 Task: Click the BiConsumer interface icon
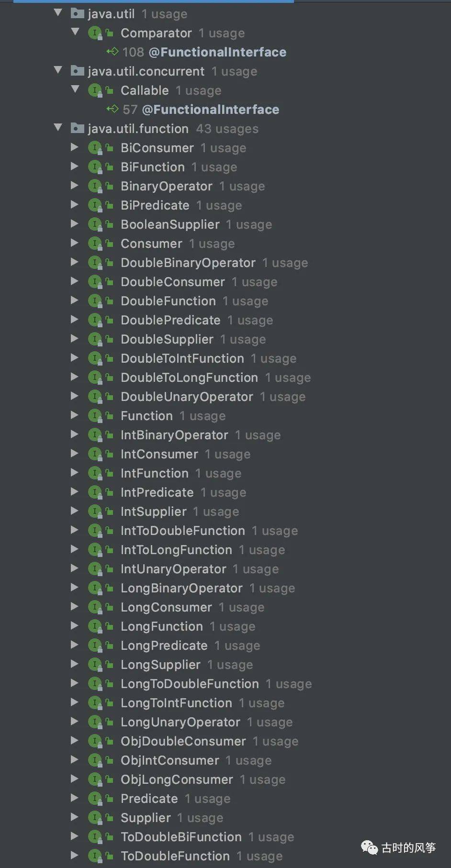(95, 148)
